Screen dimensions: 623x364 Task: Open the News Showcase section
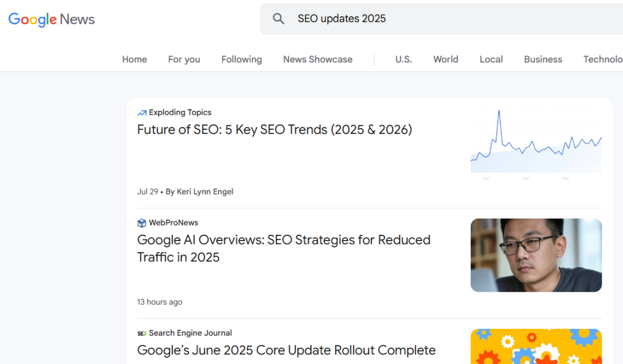coord(317,59)
